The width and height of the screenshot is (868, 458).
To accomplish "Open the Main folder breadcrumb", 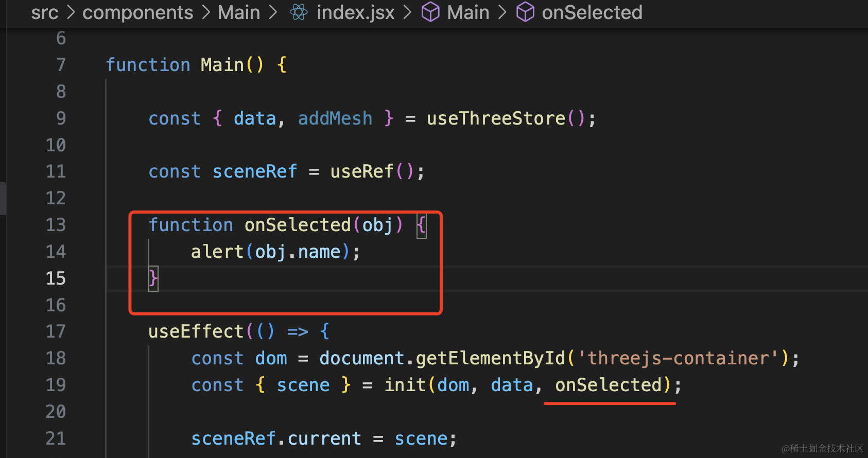I will click(x=239, y=12).
